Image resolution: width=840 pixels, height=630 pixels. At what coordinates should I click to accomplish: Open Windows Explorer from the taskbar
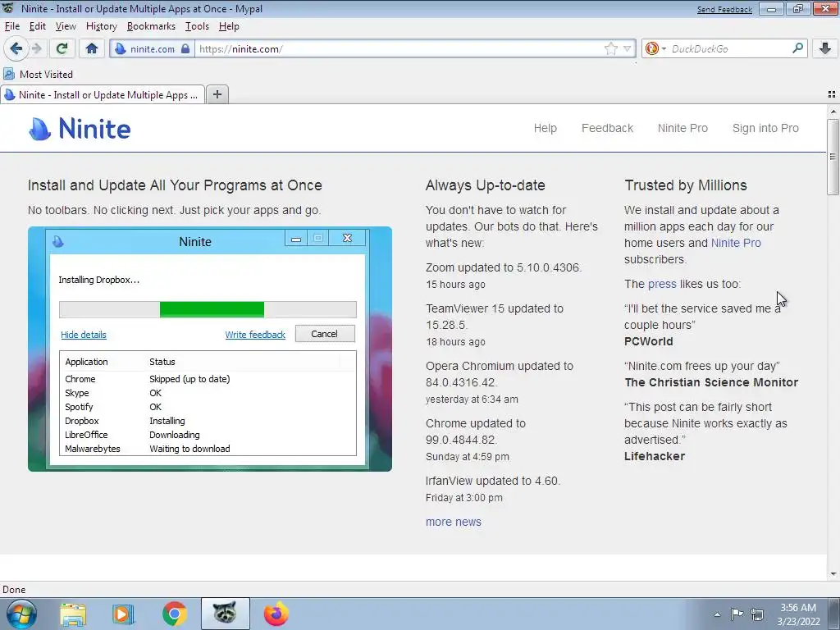(73, 614)
